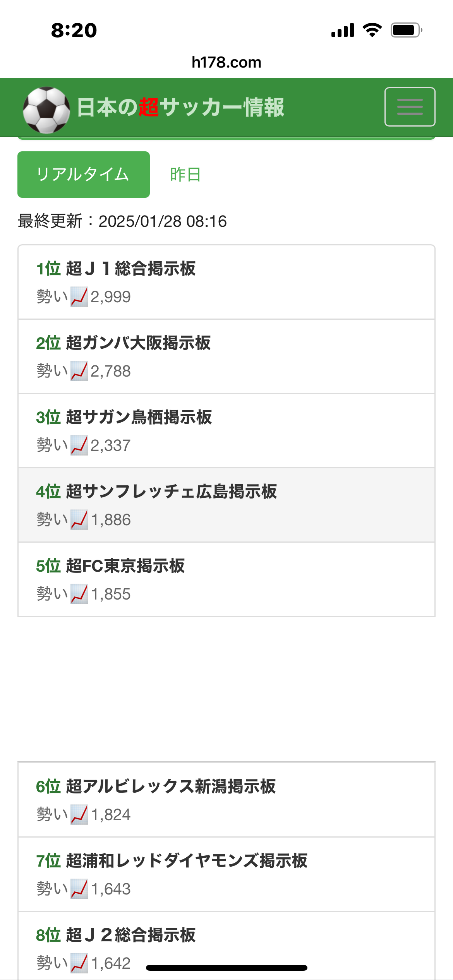Click the trend icon beside 2,337
The height and width of the screenshot is (980, 453).
coord(79,445)
